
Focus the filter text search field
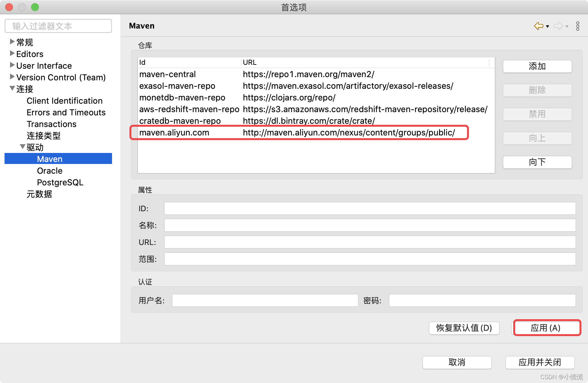(58, 26)
